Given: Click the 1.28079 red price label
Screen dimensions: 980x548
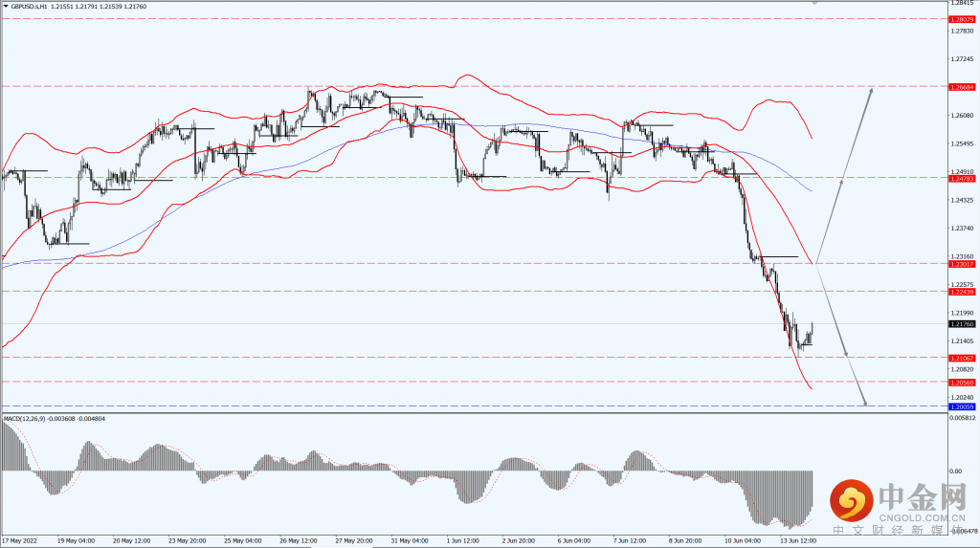Looking at the screenshot, I should click(x=962, y=19).
